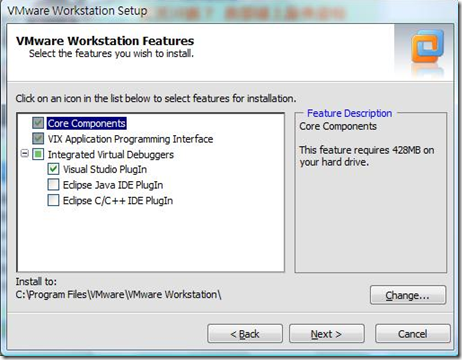Click the VMware logo icon
This screenshot has width=462, height=360.
(428, 47)
